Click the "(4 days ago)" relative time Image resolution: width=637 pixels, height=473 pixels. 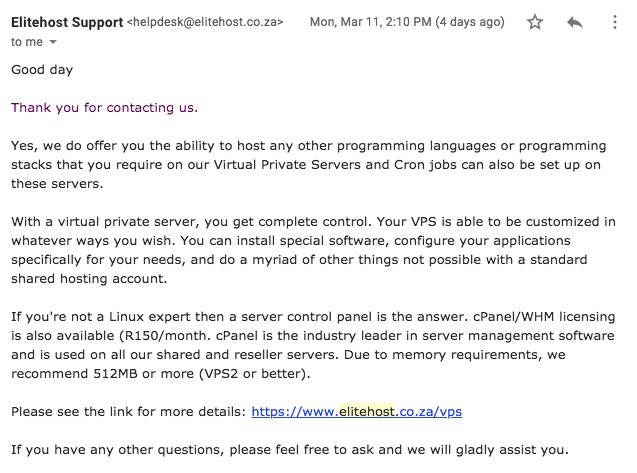(x=470, y=22)
